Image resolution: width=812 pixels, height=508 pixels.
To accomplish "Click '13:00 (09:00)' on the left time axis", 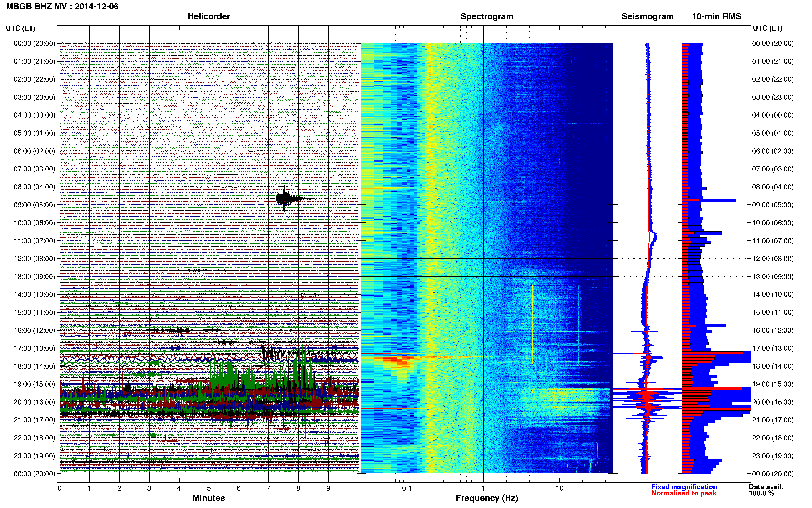I will (34, 277).
